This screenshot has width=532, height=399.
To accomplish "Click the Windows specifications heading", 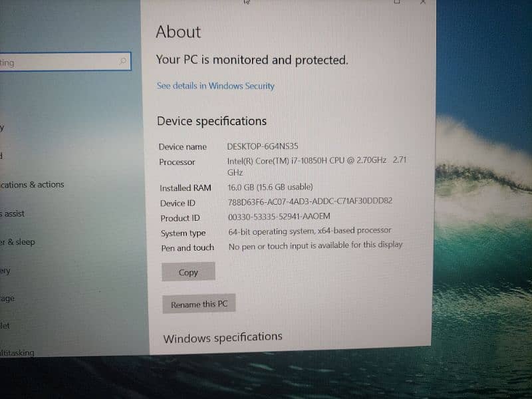I will pos(223,338).
